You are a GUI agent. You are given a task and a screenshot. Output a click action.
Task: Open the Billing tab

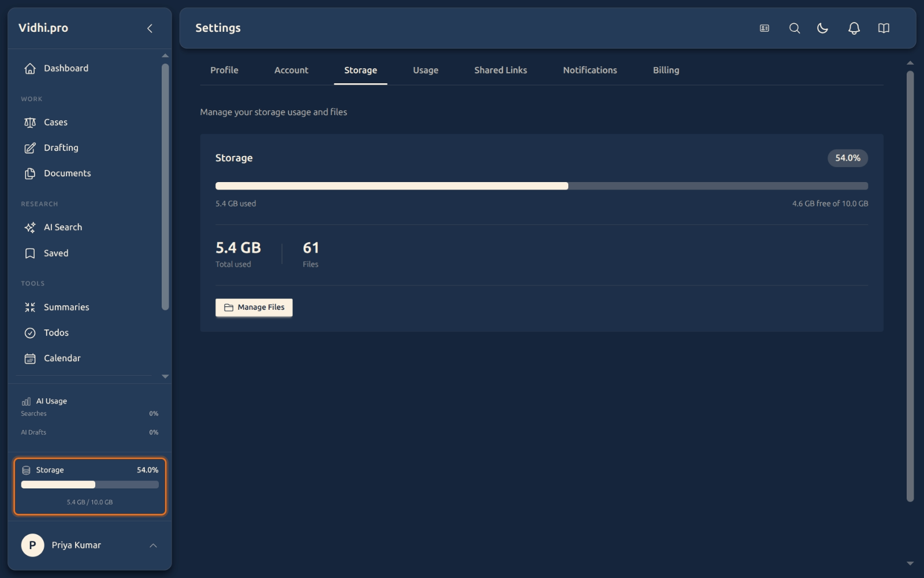point(666,70)
